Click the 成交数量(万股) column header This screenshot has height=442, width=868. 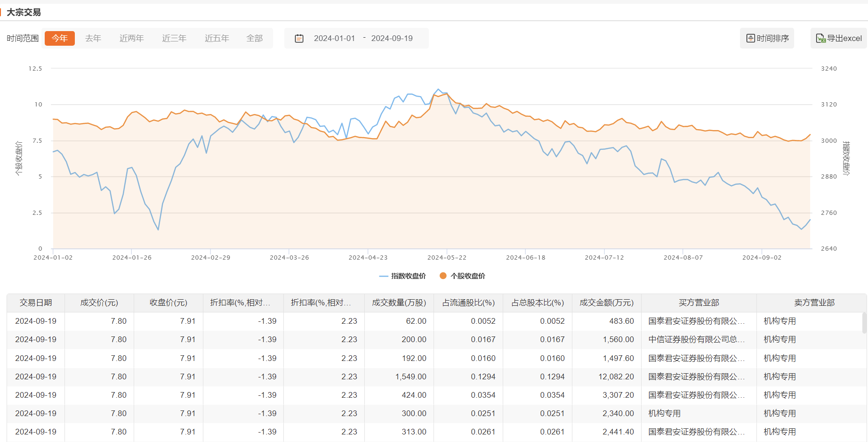(x=399, y=303)
